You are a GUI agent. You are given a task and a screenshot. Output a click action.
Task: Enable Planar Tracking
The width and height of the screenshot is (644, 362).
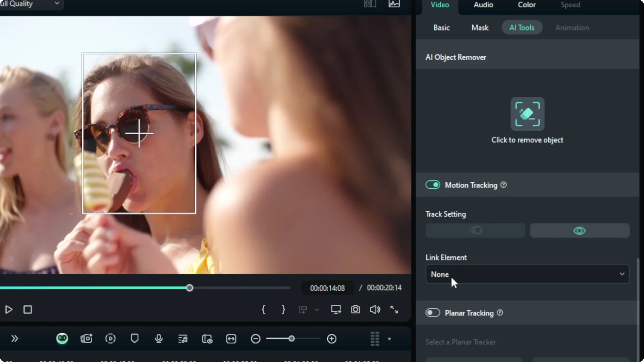point(433,313)
